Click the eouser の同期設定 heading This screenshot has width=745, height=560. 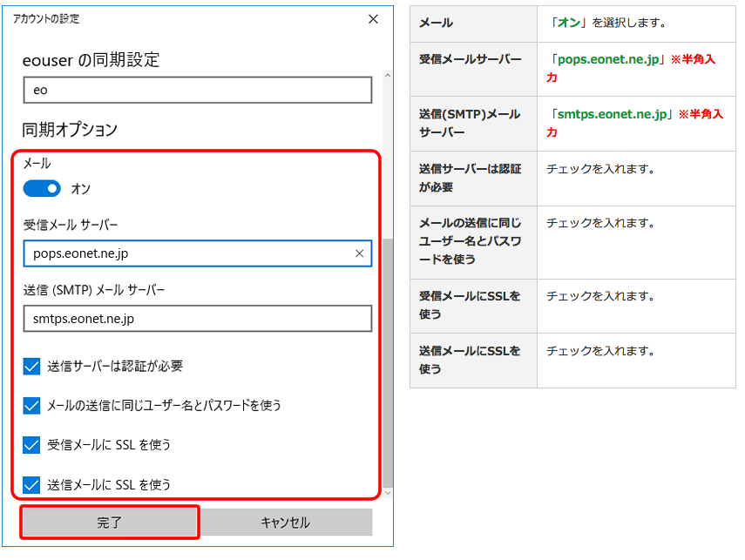[x=91, y=60]
